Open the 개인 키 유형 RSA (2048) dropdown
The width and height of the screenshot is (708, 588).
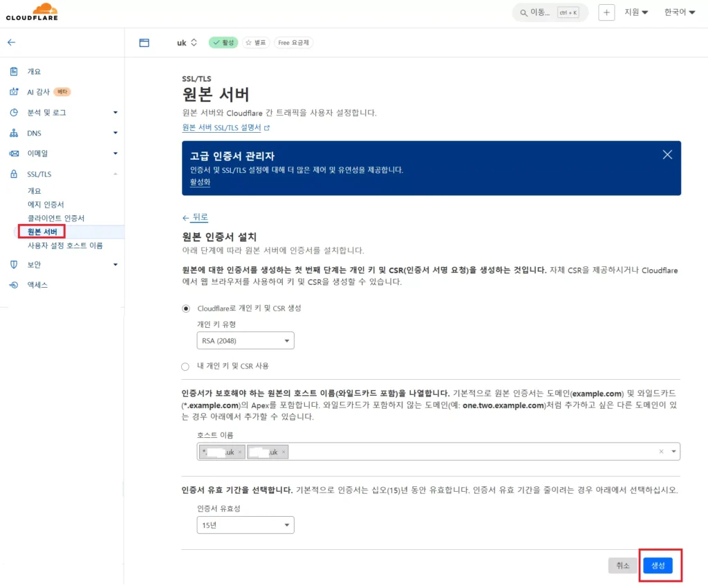click(x=245, y=340)
